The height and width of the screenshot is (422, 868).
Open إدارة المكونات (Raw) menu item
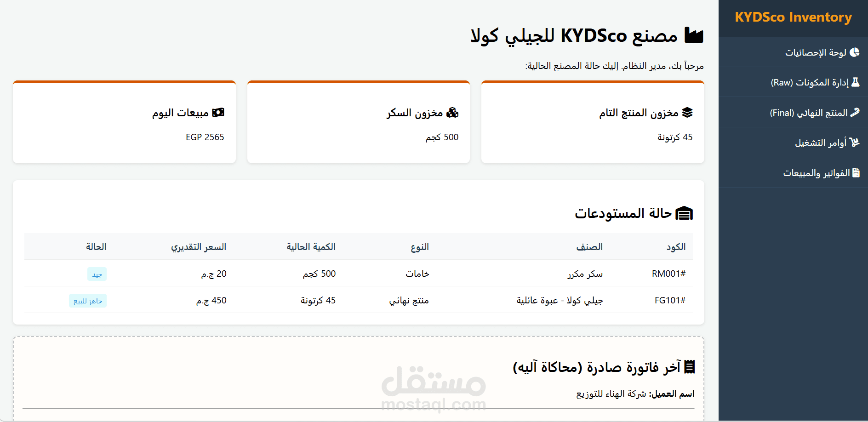[x=793, y=82]
